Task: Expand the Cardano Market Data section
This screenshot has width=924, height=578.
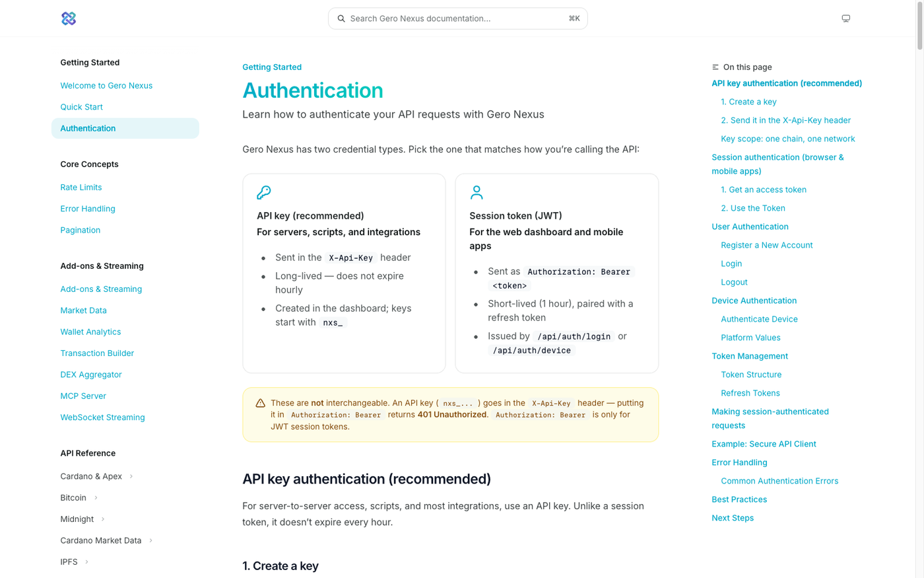Action: [x=107, y=540]
